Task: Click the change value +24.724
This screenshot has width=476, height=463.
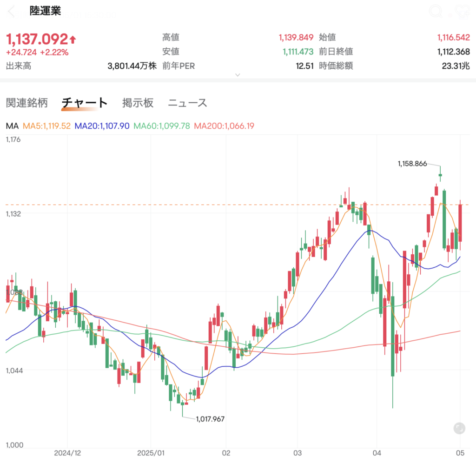Action: point(21,52)
